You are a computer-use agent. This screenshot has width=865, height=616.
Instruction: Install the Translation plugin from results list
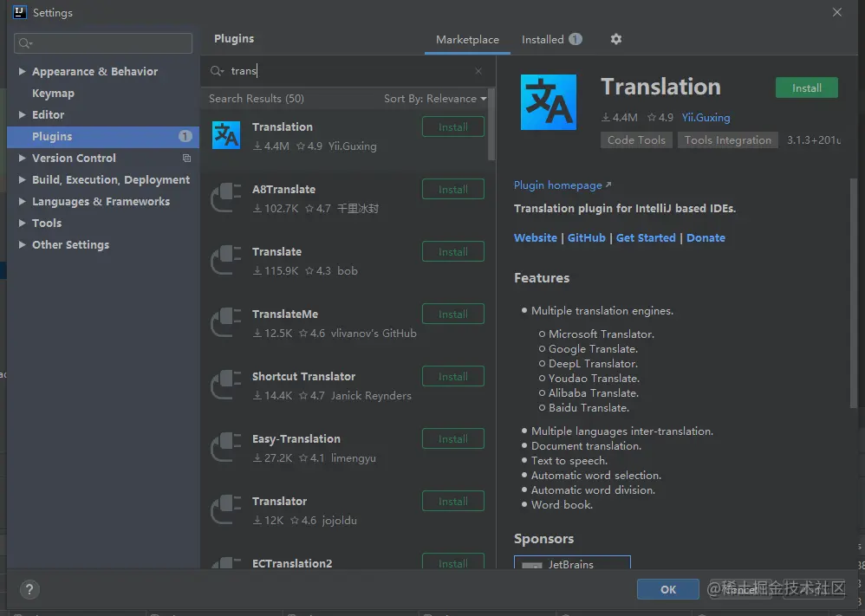point(453,126)
